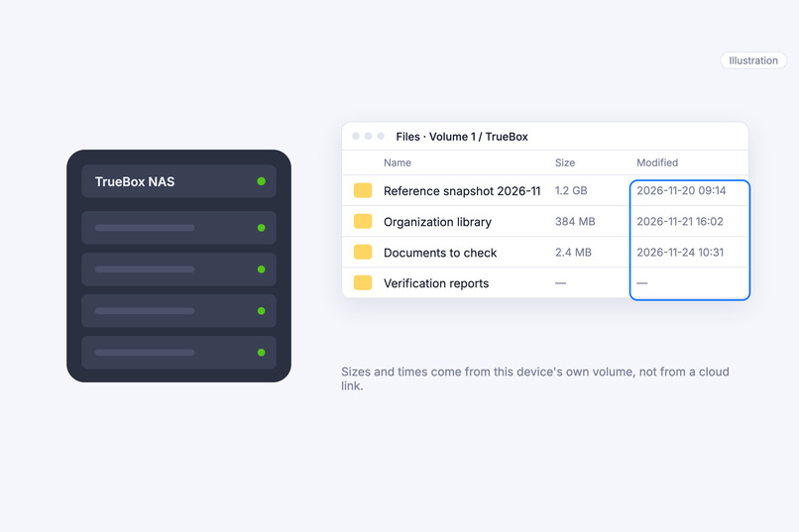The height and width of the screenshot is (532, 799).
Task: Sort by the Size column header
Action: 565,162
